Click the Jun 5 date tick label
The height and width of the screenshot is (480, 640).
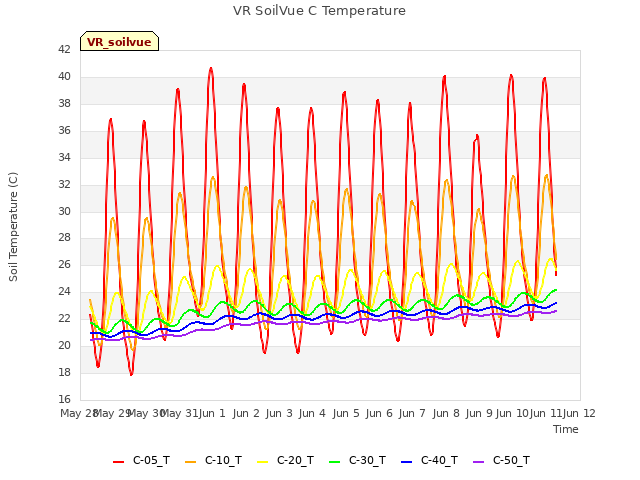coord(346,413)
